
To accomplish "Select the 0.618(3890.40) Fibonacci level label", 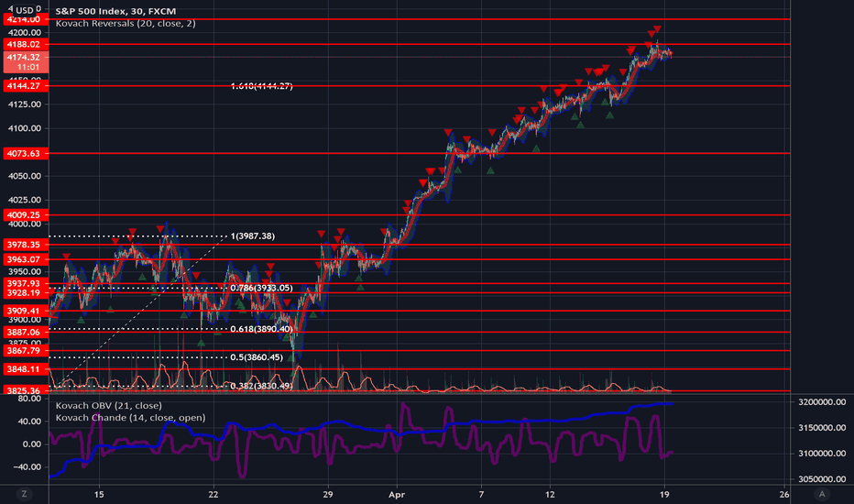I will point(261,329).
